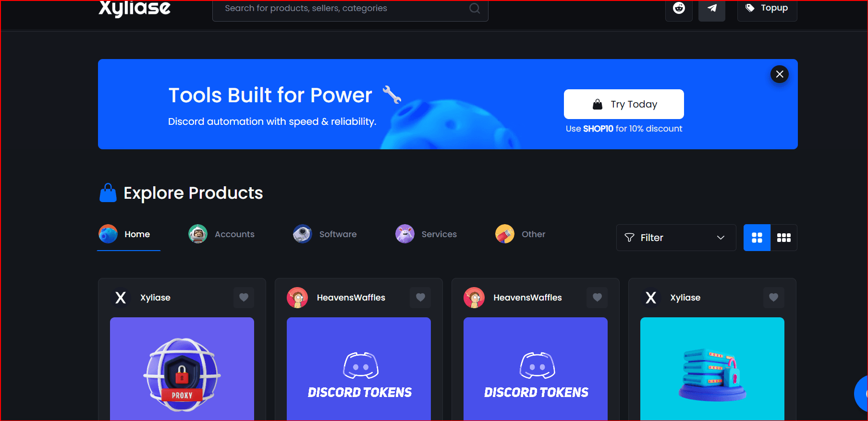Click the search magnifier icon
The height and width of the screenshot is (421, 868).
pos(475,8)
